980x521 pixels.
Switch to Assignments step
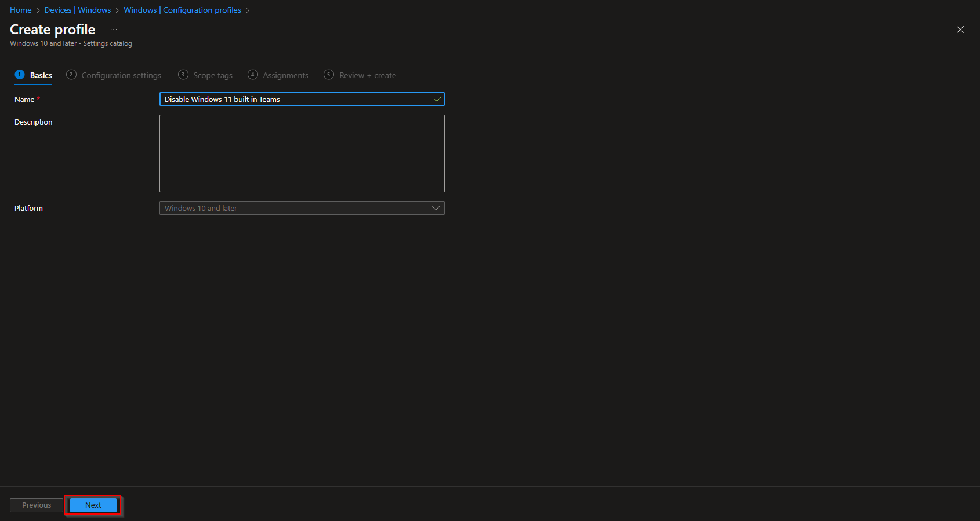tap(278, 75)
